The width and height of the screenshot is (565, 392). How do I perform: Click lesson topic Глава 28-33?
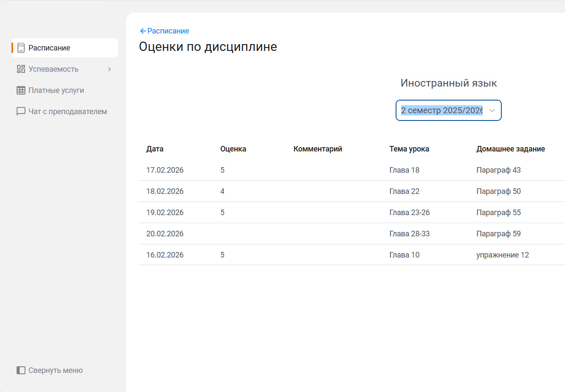[x=410, y=234]
